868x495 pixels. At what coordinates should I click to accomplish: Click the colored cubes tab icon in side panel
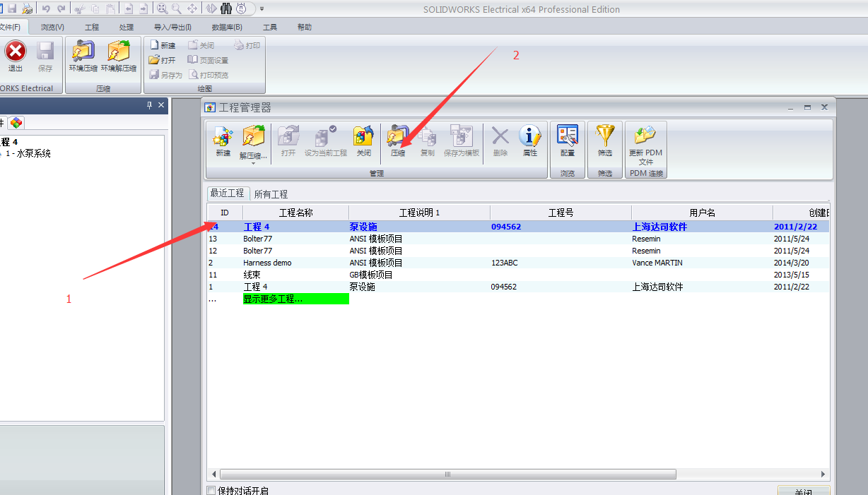click(16, 122)
